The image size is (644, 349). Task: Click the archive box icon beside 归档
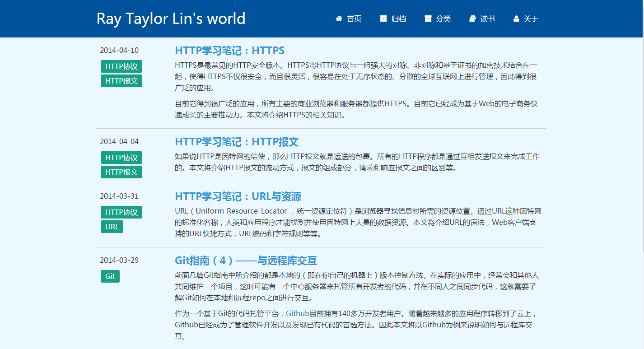click(383, 19)
